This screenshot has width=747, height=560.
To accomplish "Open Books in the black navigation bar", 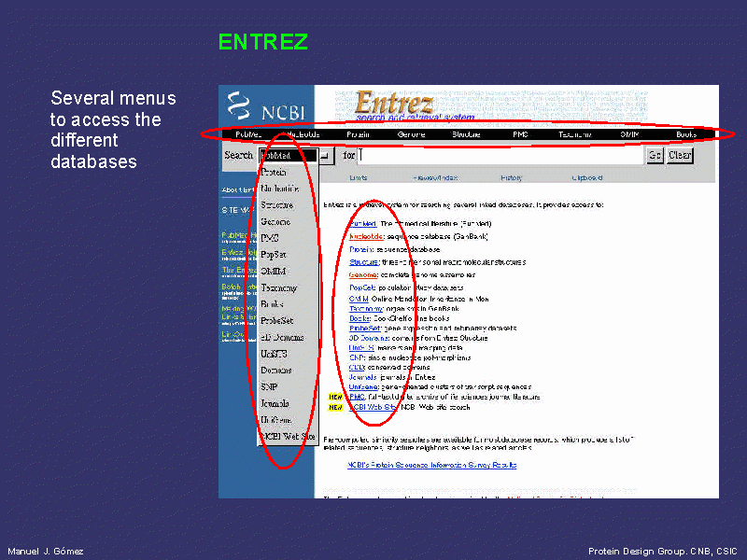I will [686, 134].
